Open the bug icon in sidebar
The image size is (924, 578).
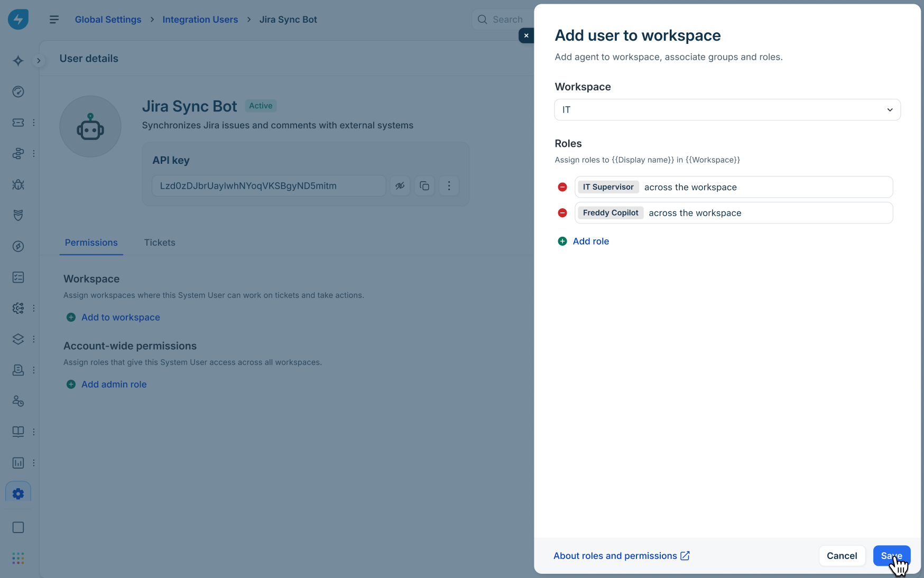pyautogui.click(x=18, y=184)
